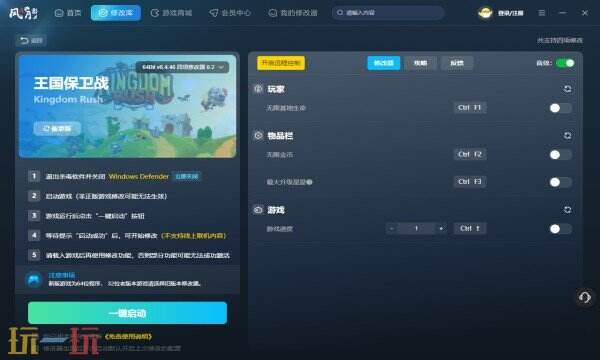Click the 玩家 section icon
The image size is (600, 360).
tap(258, 89)
